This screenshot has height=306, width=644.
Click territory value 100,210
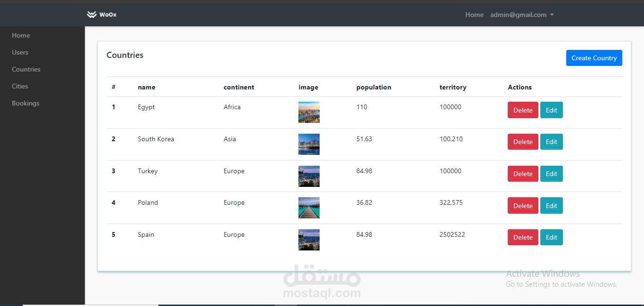pyautogui.click(x=451, y=139)
